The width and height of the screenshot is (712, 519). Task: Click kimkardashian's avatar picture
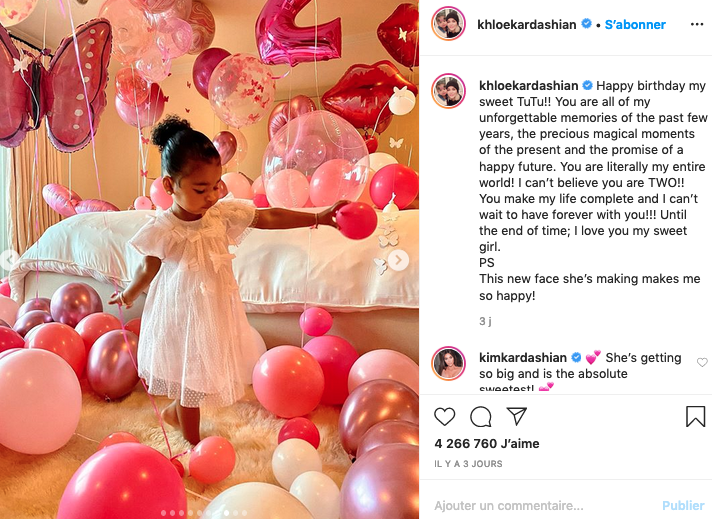[448, 363]
